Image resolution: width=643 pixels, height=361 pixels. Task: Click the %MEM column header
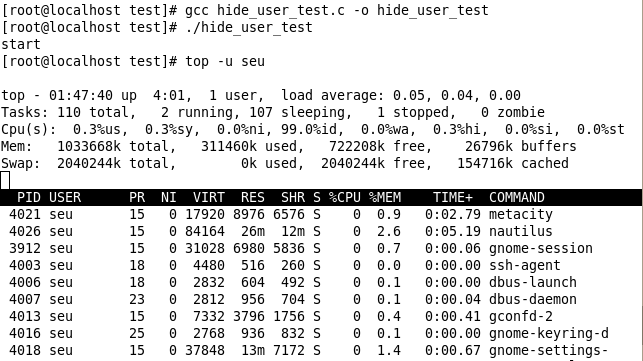click(385, 197)
